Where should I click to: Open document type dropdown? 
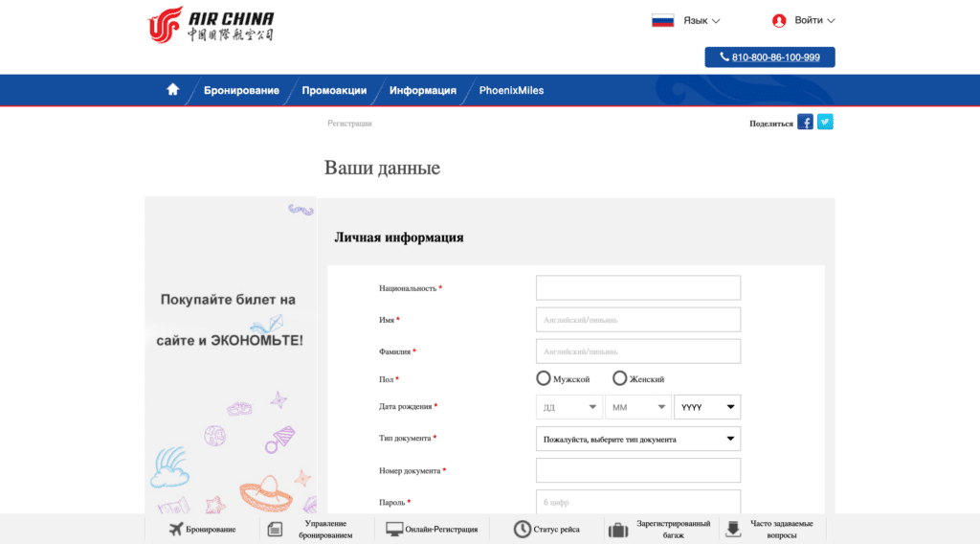coord(638,439)
